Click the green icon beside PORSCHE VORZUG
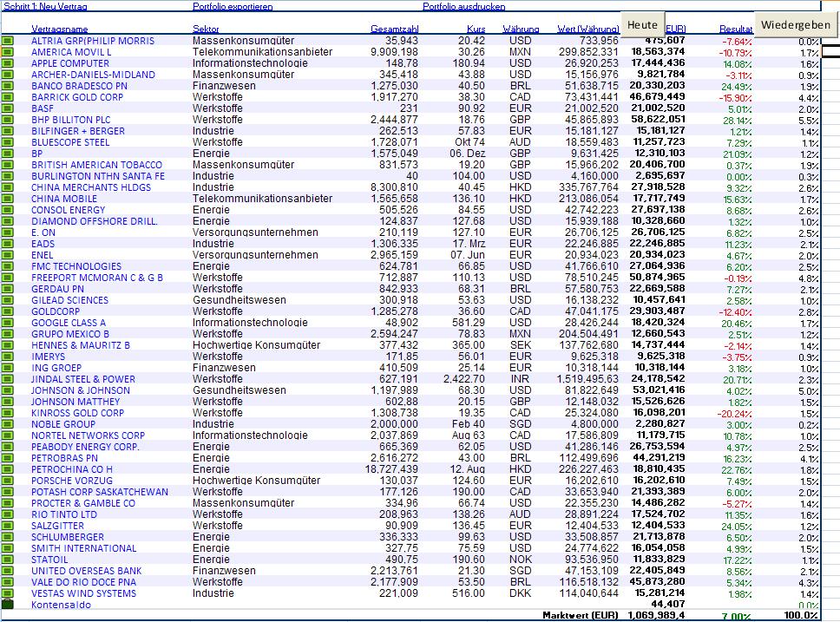Screen dimensions: 840x622 (7, 481)
